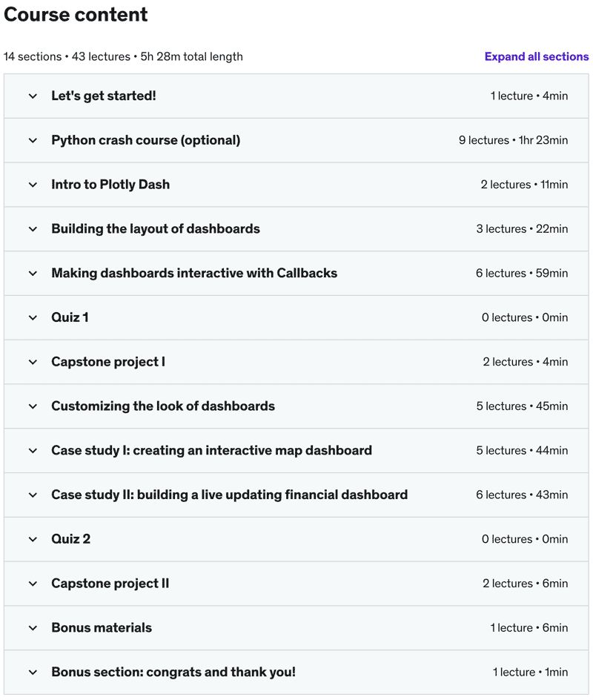
Task: Expand Bonus materials chevron icon
Action: pyautogui.click(x=33, y=627)
